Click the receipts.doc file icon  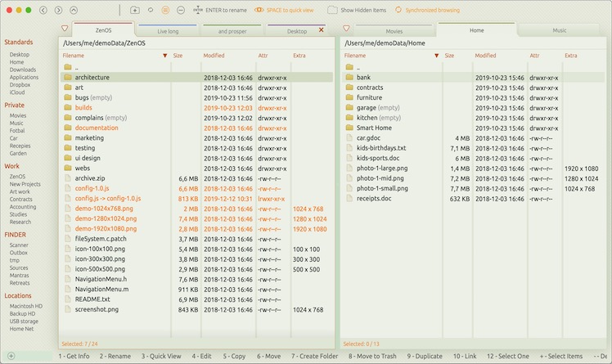pos(349,198)
